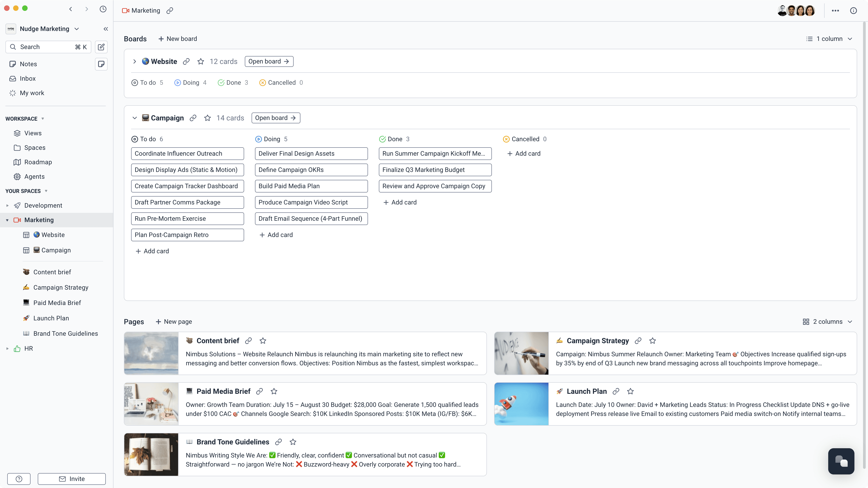Open the Brand Tone Guidelines book thumbnail
Image resolution: width=868 pixels, height=488 pixels.
tap(151, 454)
